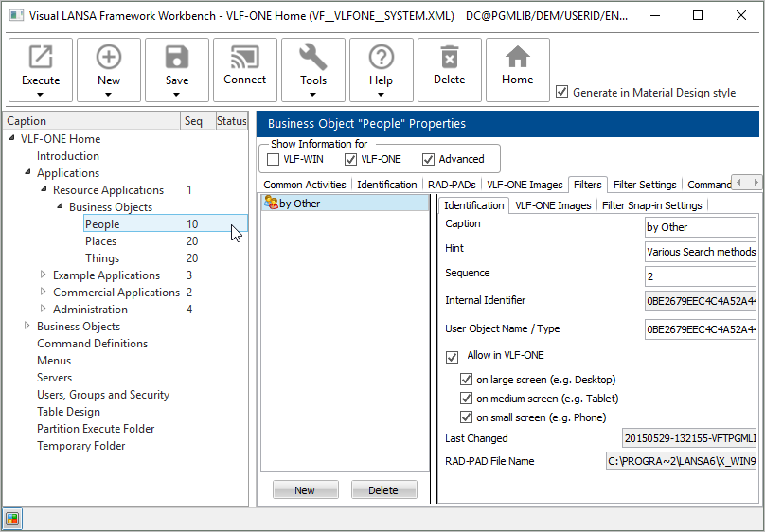Open the Filter Snap-in Settings tab
Image resolution: width=765 pixels, height=532 pixels.
coord(651,205)
